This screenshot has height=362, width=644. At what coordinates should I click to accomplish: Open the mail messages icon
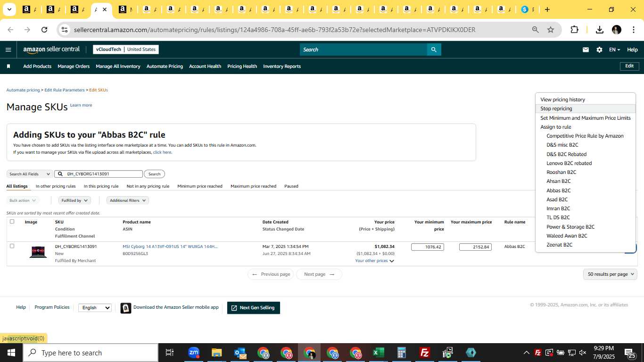pos(586,49)
